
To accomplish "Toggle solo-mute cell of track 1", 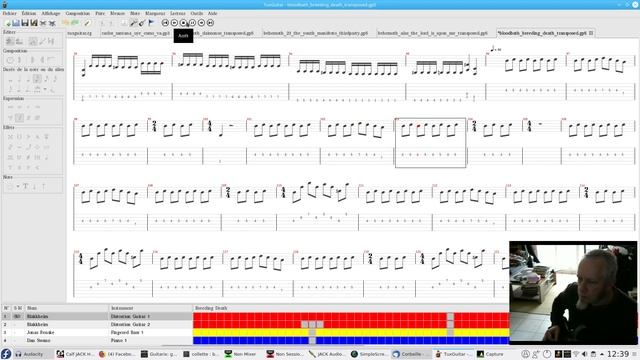I will [x=17, y=316].
